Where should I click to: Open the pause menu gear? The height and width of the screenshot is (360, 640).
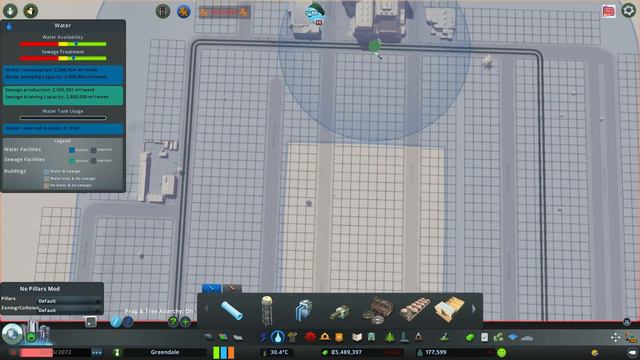(x=628, y=10)
